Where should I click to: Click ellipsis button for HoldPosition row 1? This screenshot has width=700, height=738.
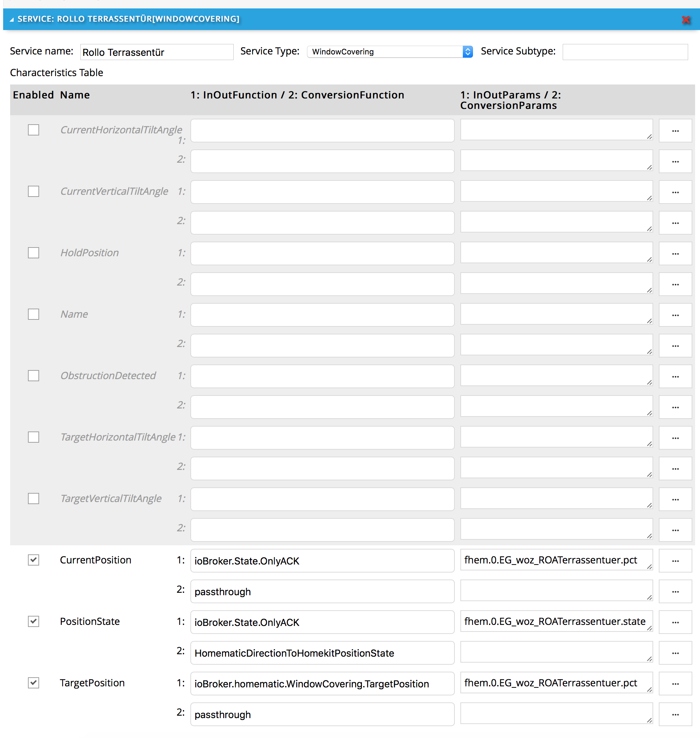click(x=675, y=254)
